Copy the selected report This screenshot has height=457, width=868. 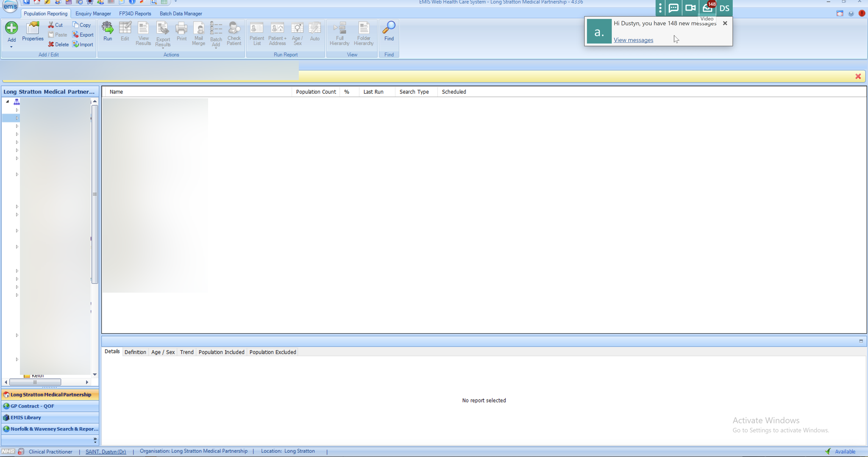point(82,25)
